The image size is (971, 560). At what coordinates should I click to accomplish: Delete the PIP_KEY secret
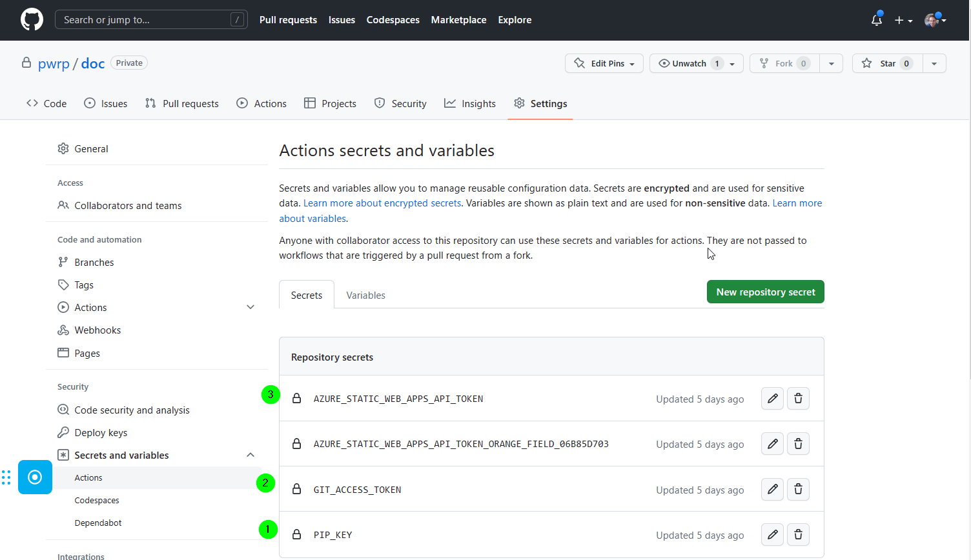pyautogui.click(x=798, y=534)
